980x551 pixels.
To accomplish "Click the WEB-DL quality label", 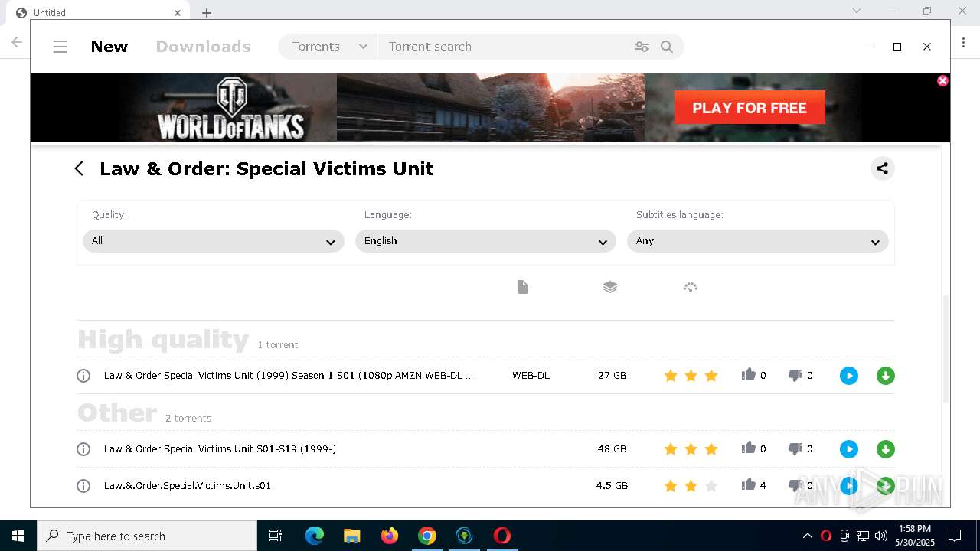I will pos(531,376).
